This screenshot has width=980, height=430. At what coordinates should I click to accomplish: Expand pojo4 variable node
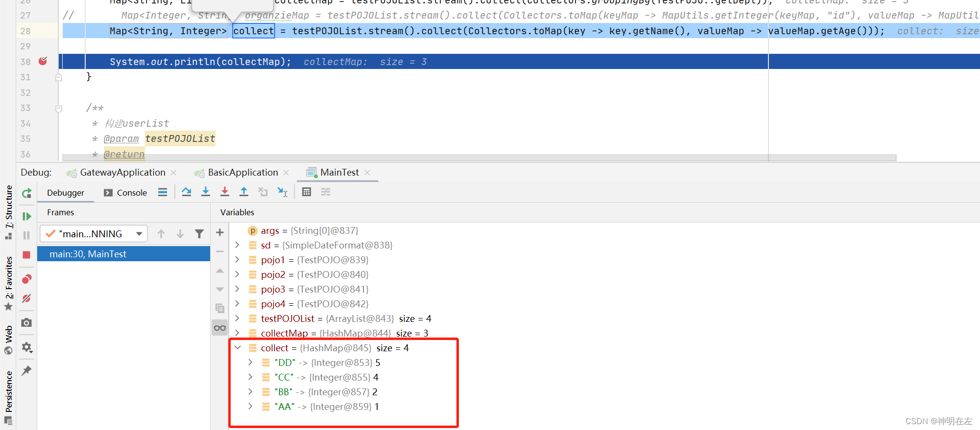(x=238, y=304)
